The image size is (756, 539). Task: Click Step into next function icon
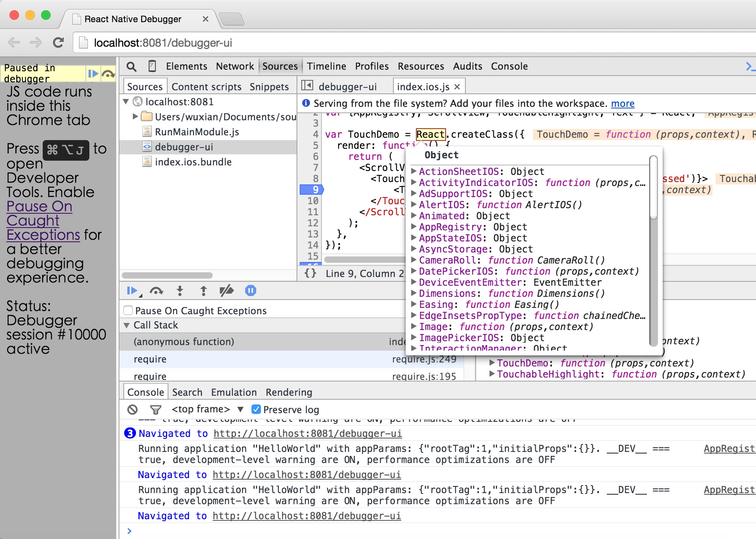click(x=180, y=291)
